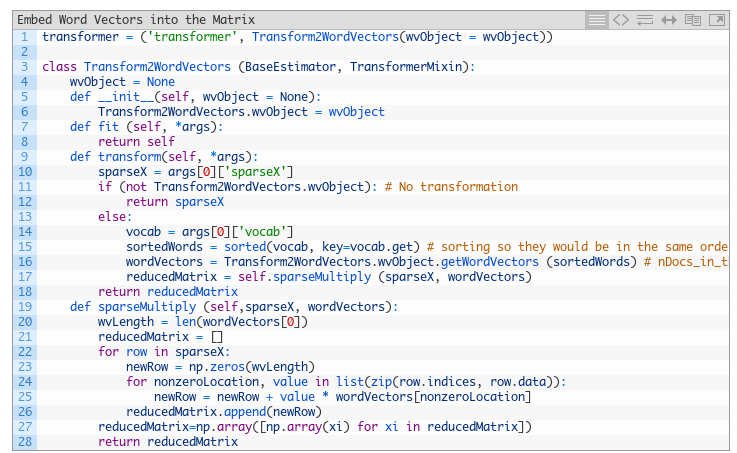Copy code with the copy icon

pyautogui.click(x=693, y=20)
